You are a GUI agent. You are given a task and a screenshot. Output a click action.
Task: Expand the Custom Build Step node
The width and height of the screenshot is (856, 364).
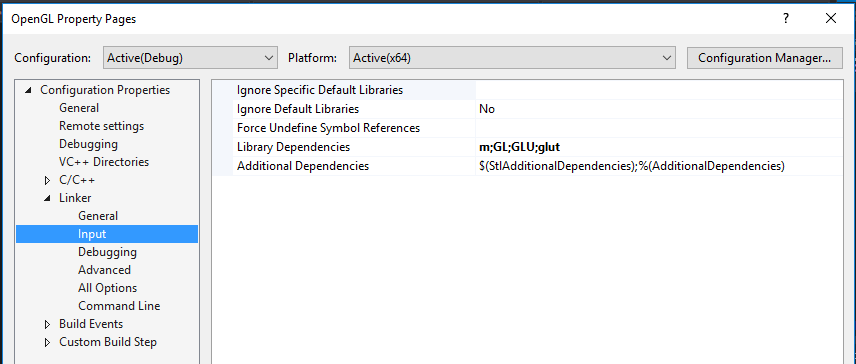[x=47, y=343]
